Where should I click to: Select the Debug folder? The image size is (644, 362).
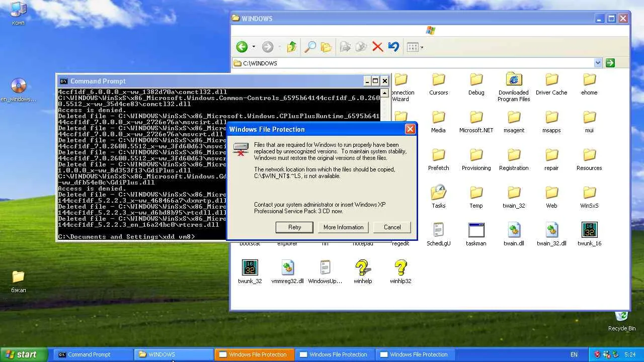click(476, 84)
